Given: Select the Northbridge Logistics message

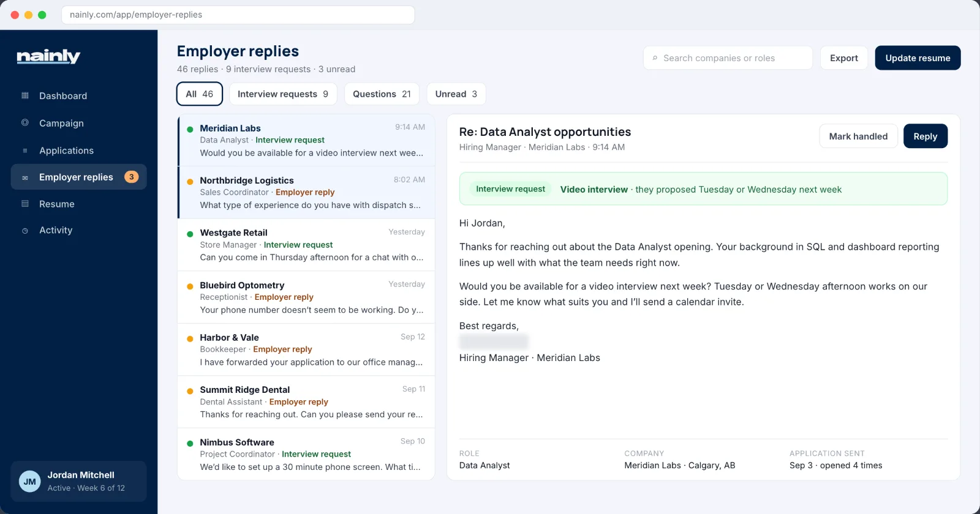Looking at the screenshot, I should [x=306, y=193].
